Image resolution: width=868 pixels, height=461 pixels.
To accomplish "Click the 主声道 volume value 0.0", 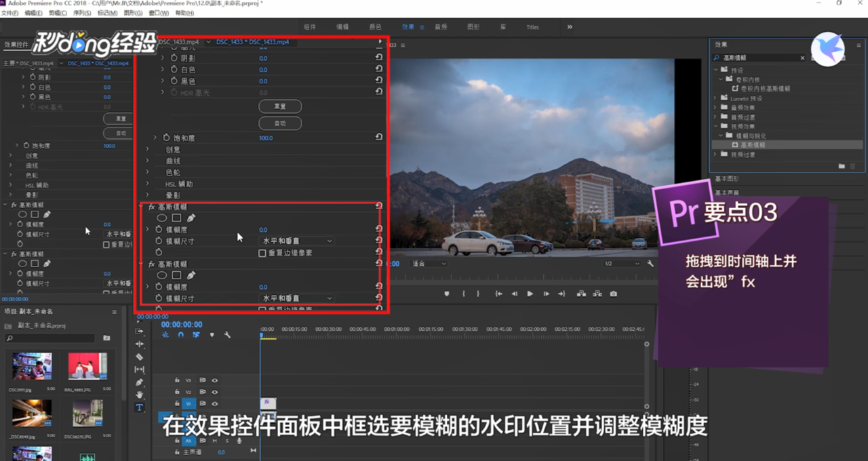I will [222, 452].
